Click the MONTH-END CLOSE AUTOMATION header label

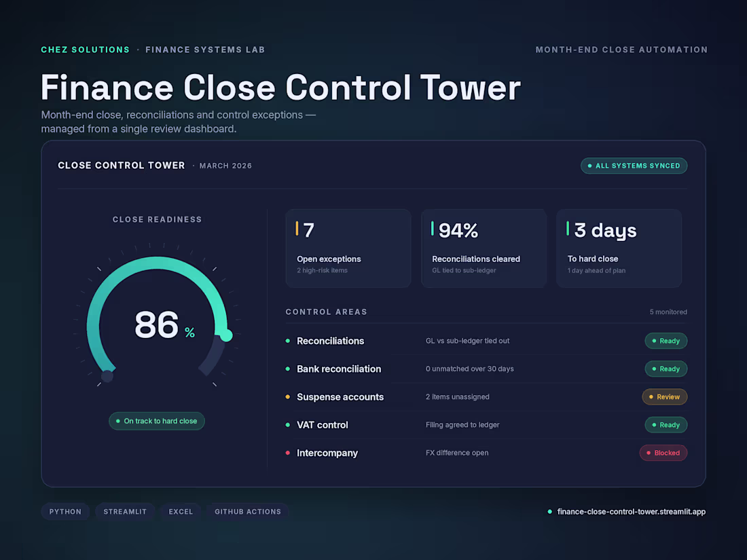click(621, 50)
